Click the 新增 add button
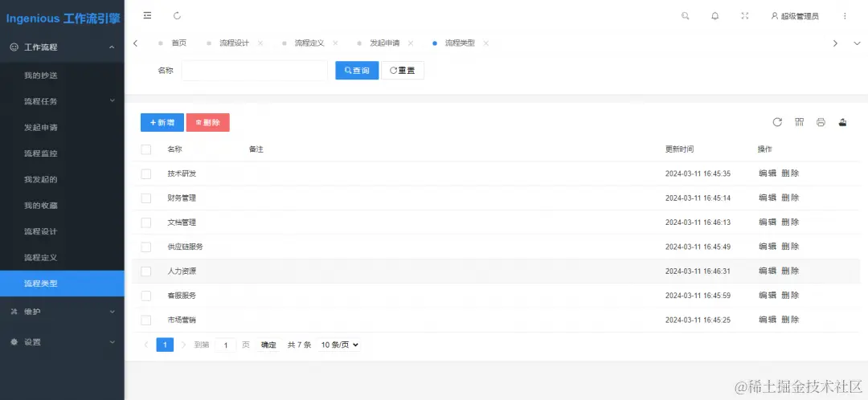This screenshot has width=868, height=400. click(x=162, y=123)
